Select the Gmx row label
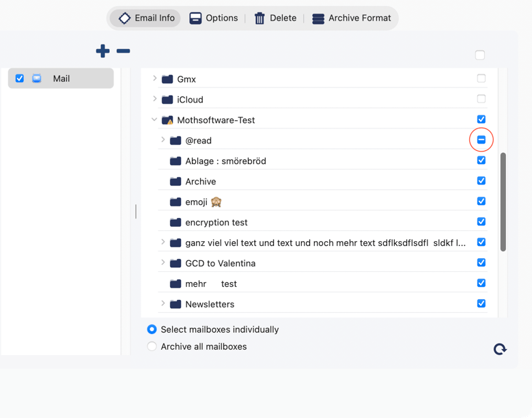This screenshot has height=418, width=532. 186,79
